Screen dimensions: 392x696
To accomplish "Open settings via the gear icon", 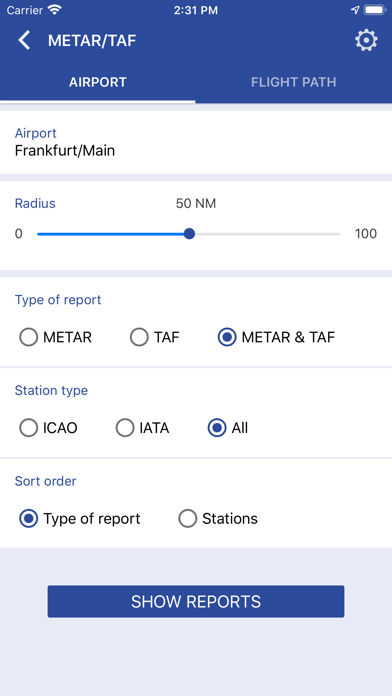I will coord(366,40).
